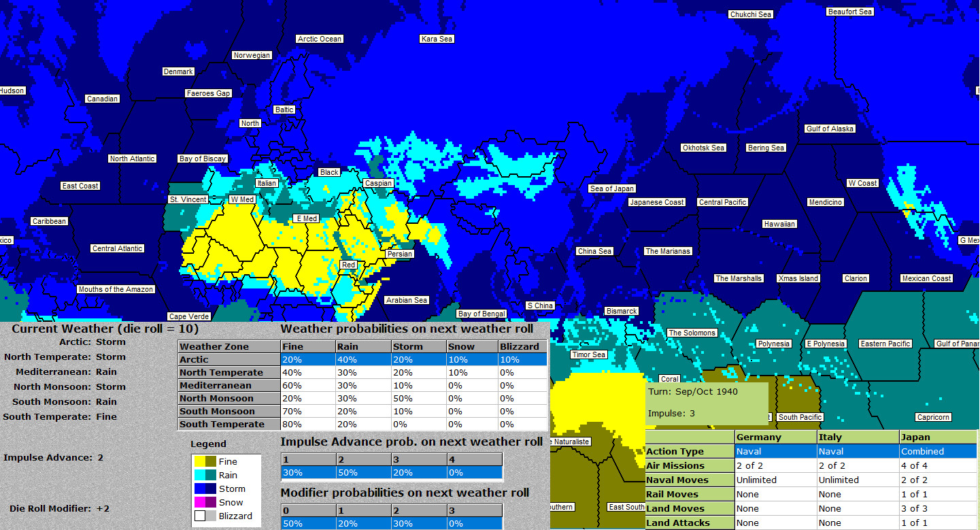Select the Mediterranean weather zone row header
This screenshot has width=980, height=530.
(x=229, y=385)
